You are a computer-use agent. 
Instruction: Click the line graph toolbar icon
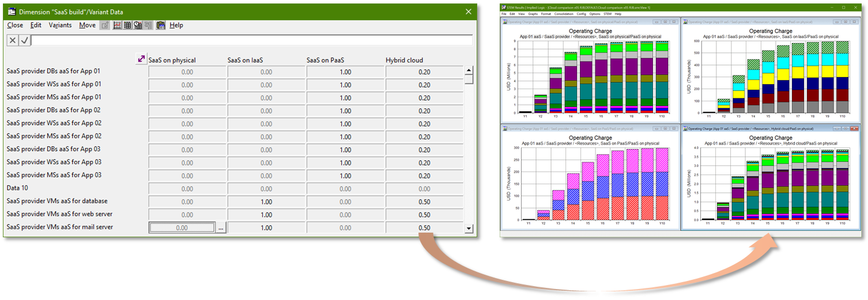click(117, 25)
